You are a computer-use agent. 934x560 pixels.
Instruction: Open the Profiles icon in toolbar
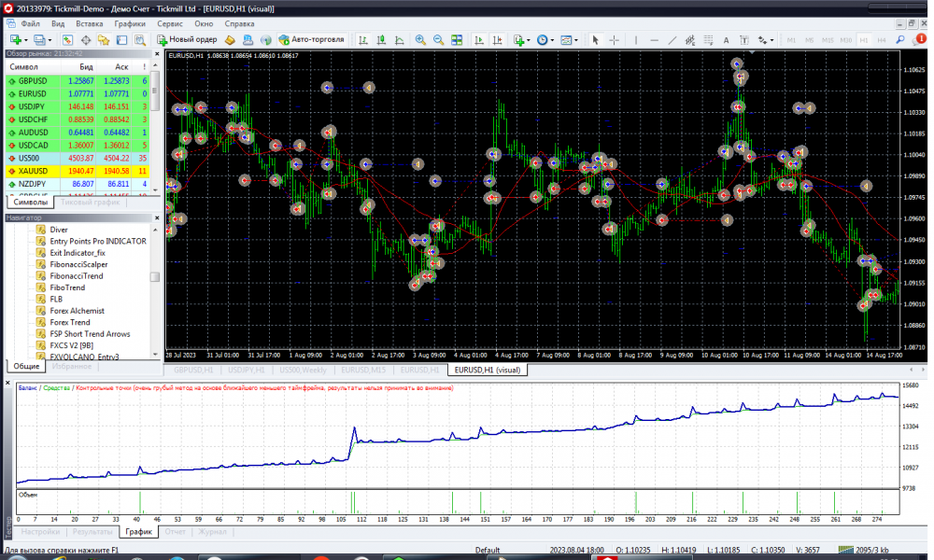click(x=39, y=40)
